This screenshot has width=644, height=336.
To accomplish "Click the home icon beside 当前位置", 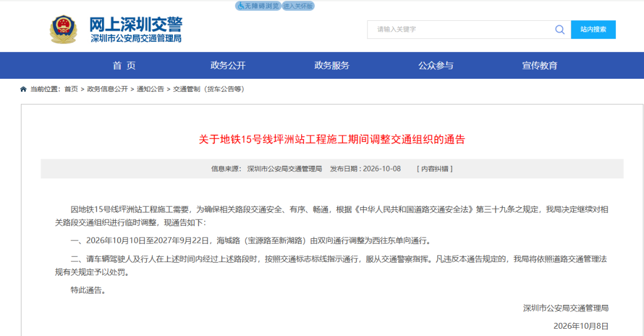I will (x=23, y=90).
